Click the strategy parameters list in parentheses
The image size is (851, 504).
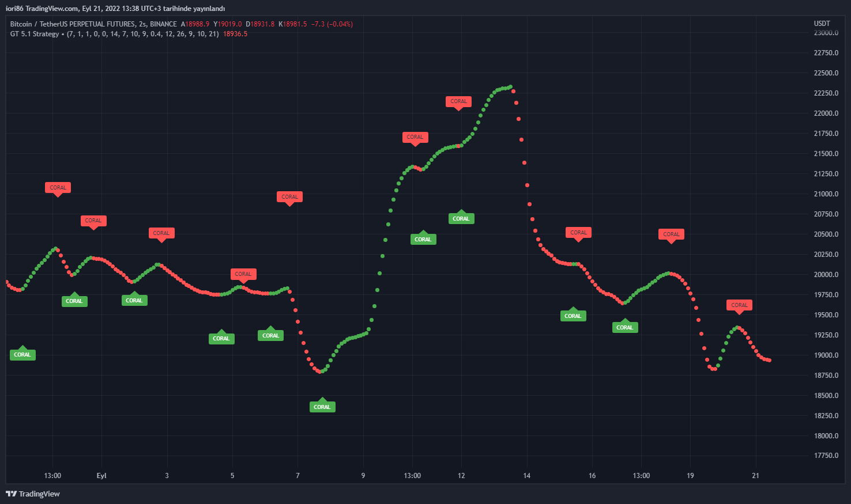pos(143,34)
